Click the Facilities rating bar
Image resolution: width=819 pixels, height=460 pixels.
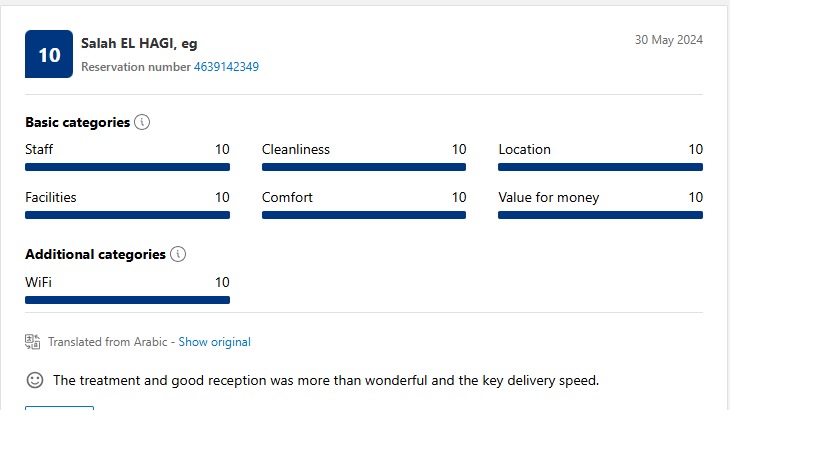pyautogui.click(x=127, y=215)
